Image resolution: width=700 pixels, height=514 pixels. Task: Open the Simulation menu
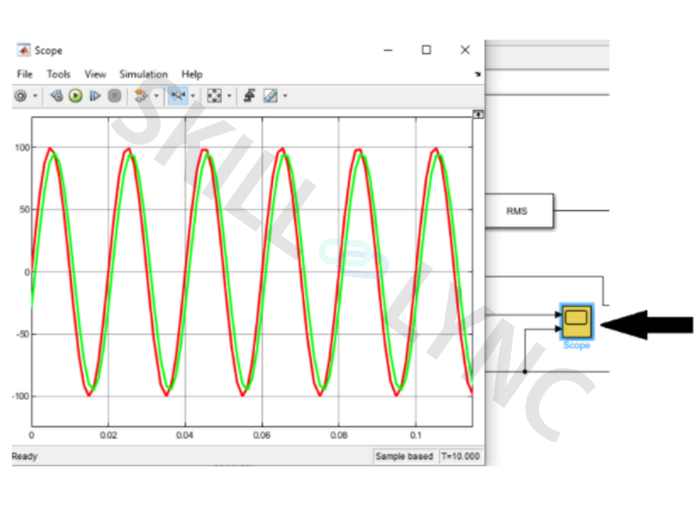pyautogui.click(x=143, y=74)
